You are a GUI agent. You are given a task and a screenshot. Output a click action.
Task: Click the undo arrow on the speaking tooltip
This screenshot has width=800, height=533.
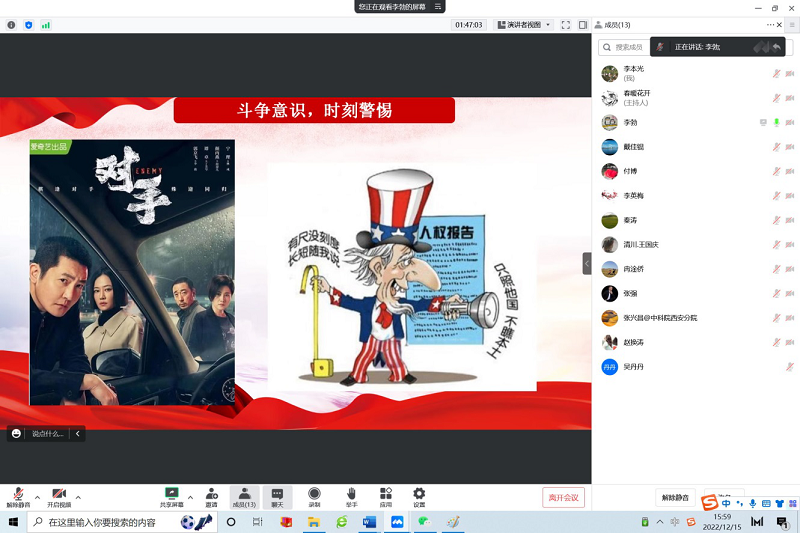(x=777, y=47)
